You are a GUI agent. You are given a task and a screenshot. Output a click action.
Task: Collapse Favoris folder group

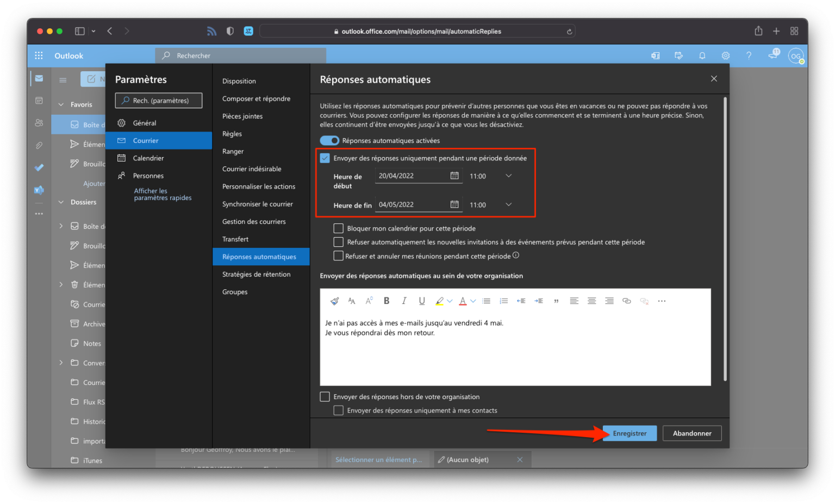(61, 104)
